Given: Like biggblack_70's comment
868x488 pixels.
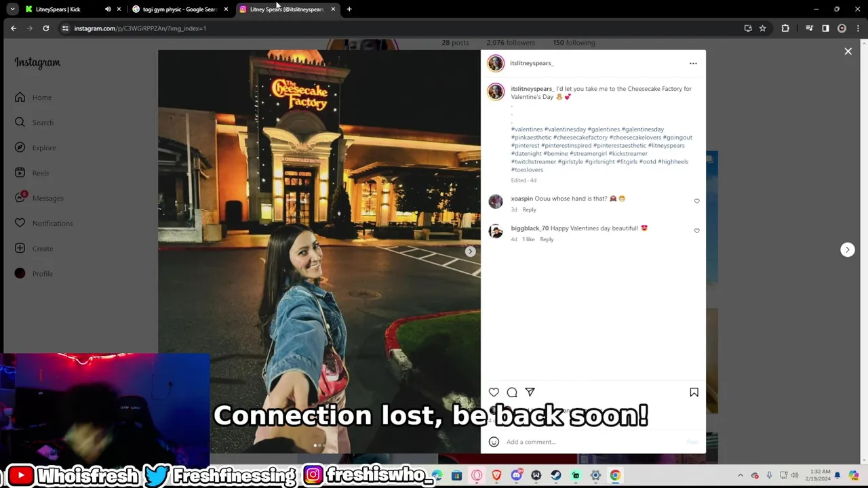Looking at the screenshot, I should coord(696,231).
